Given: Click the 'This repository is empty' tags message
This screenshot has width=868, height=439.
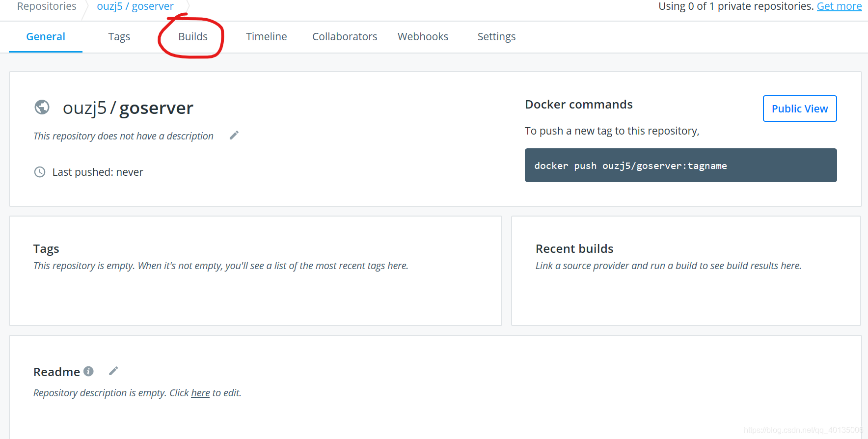Looking at the screenshot, I should pyautogui.click(x=220, y=266).
